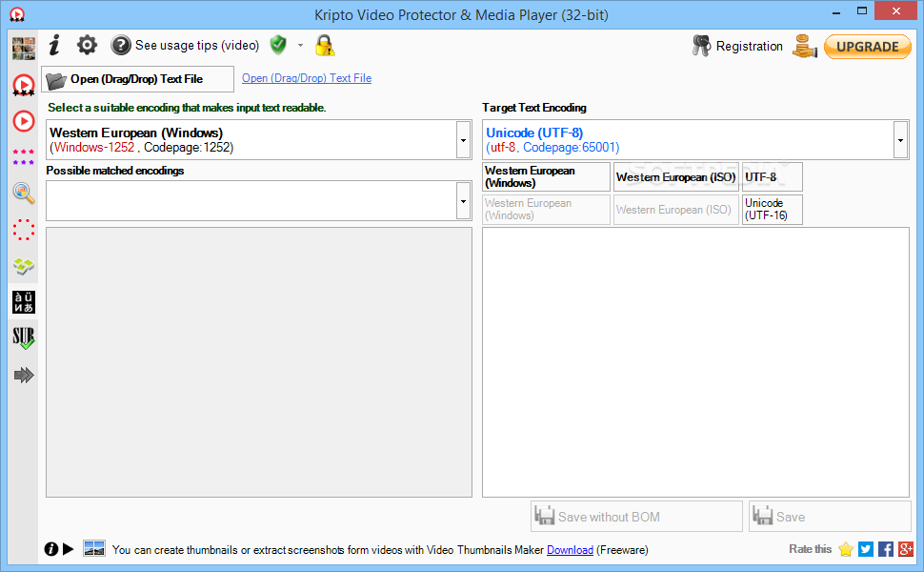Image resolution: width=924 pixels, height=572 pixels.
Task: Click the Save without BOM button
Action: click(636, 517)
